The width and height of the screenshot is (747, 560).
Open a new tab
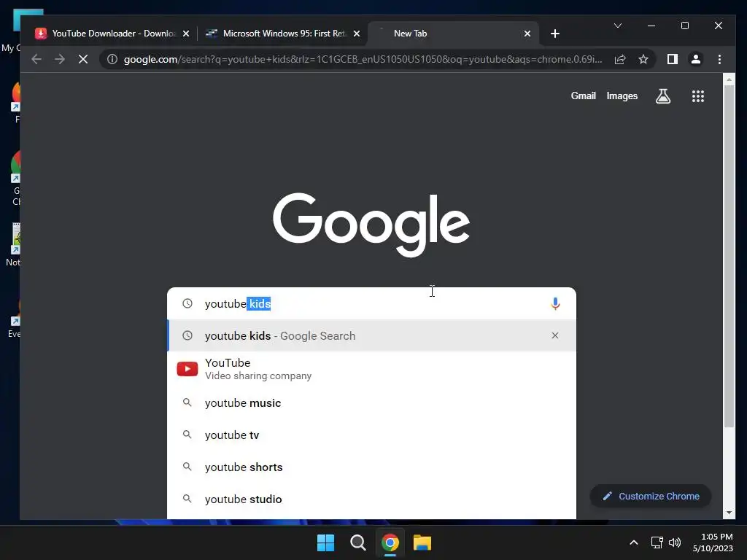[555, 34]
